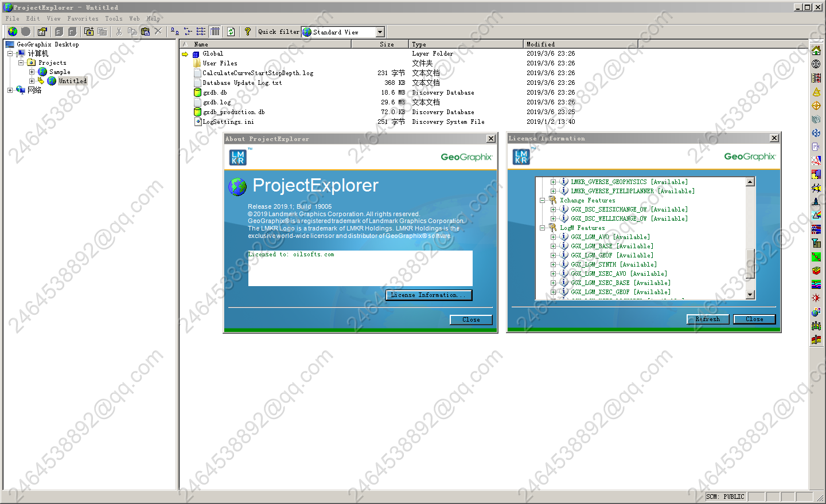Open the Help menu
The width and height of the screenshot is (826, 504).
coord(153,18)
